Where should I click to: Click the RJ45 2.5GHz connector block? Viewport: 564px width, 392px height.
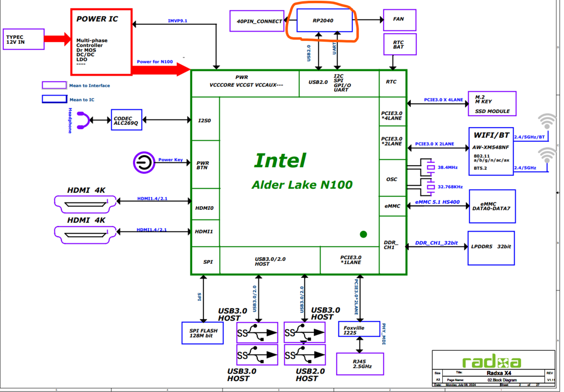[359, 364]
